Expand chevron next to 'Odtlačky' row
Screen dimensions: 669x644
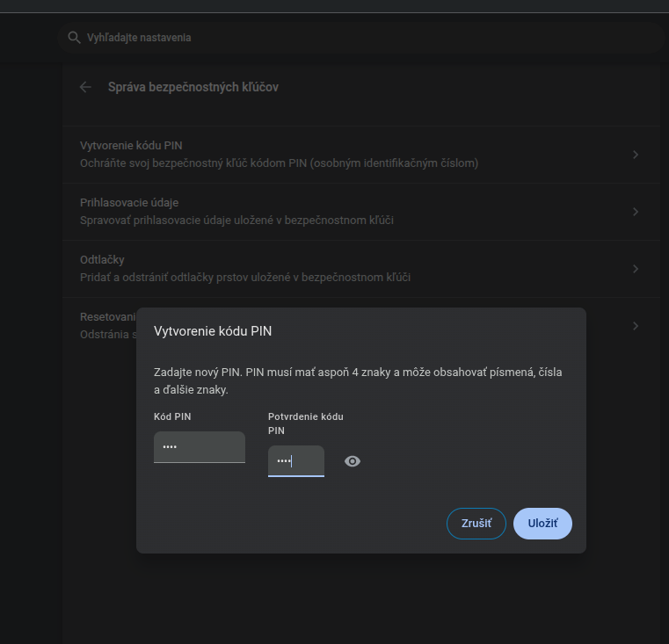pos(636,269)
